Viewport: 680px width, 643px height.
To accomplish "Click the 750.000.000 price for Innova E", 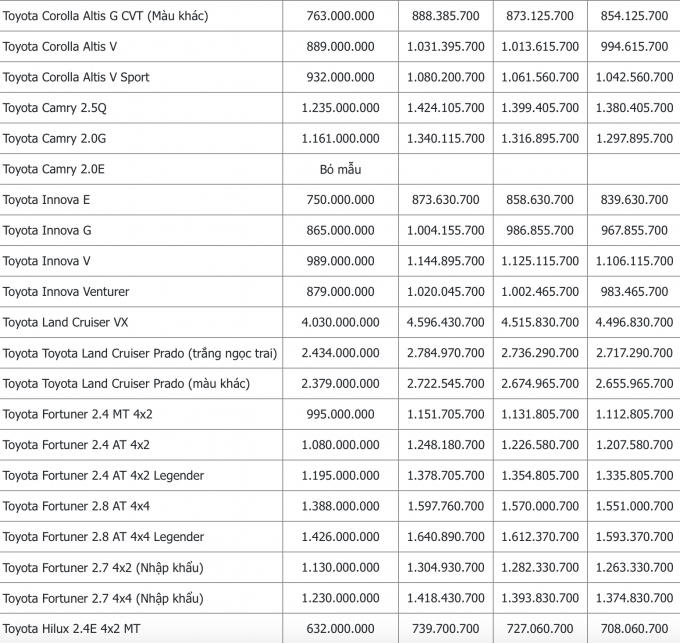I will pos(340,200).
